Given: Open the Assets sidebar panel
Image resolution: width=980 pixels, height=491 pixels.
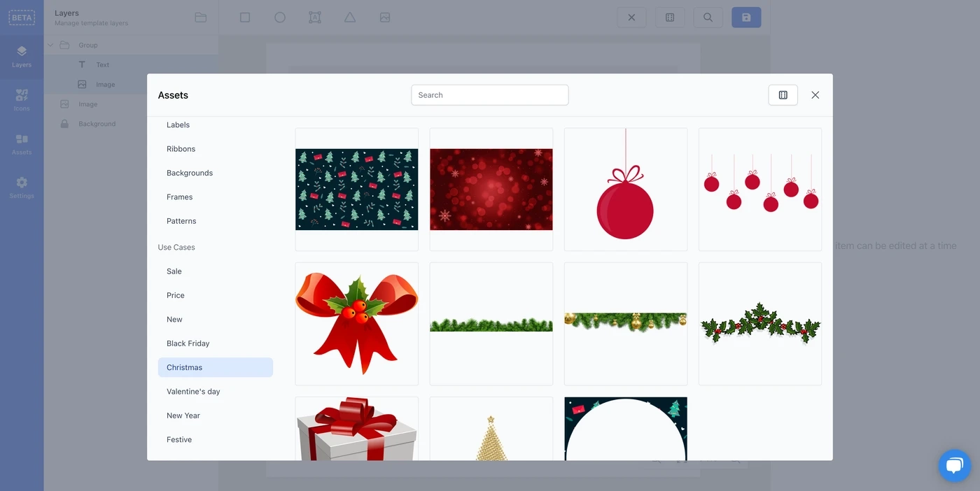Looking at the screenshot, I should point(22,143).
